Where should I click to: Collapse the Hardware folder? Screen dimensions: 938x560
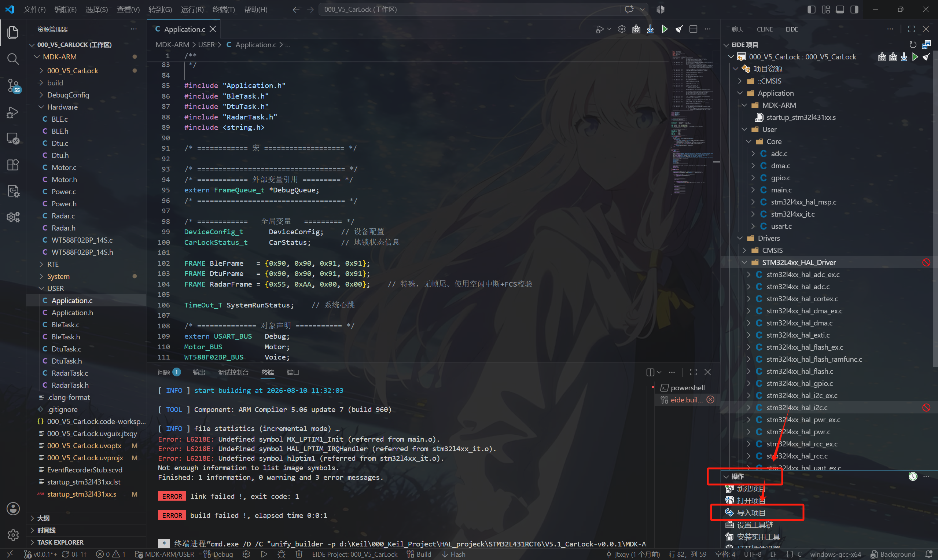click(x=41, y=107)
